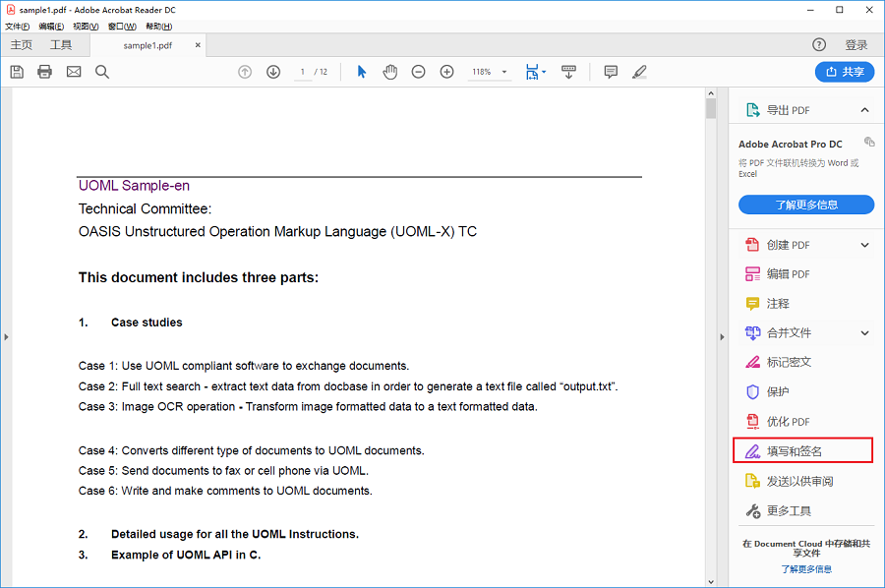Open the 编辑(E) menu
The height and width of the screenshot is (588, 885).
51,27
